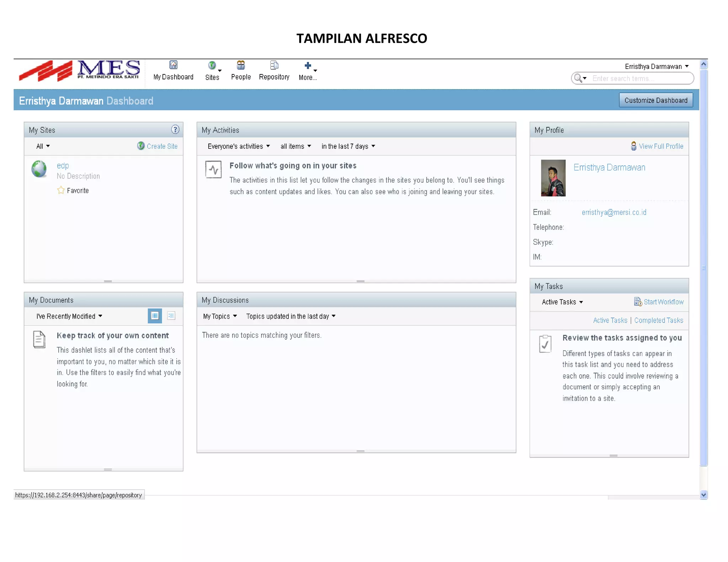
Task: Open the Repository icon
Action: point(274,65)
